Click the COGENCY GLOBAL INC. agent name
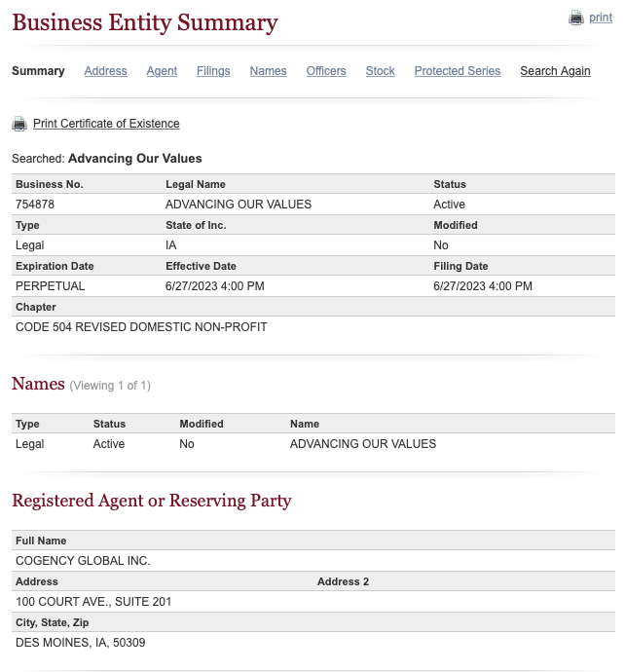 tap(83, 561)
